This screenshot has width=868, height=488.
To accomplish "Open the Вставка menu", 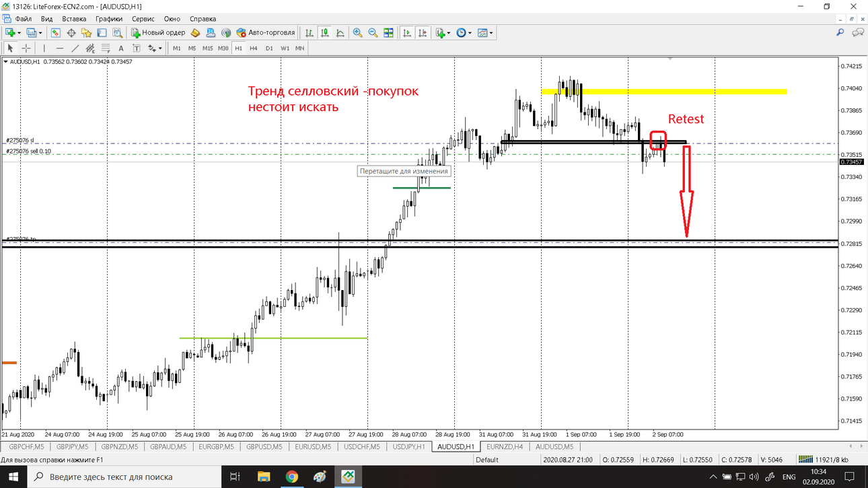I will pyautogui.click(x=74, y=19).
